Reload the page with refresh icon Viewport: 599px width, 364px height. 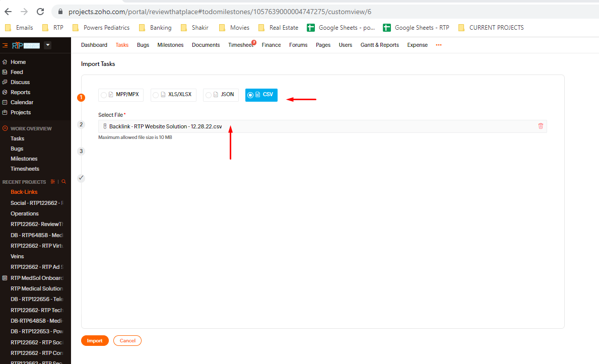point(40,12)
